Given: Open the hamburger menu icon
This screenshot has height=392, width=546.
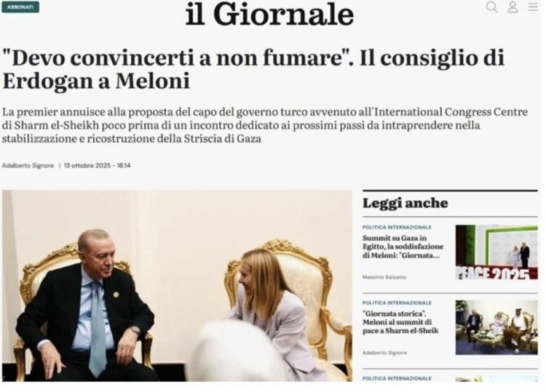Looking at the screenshot, I should click(x=533, y=7).
